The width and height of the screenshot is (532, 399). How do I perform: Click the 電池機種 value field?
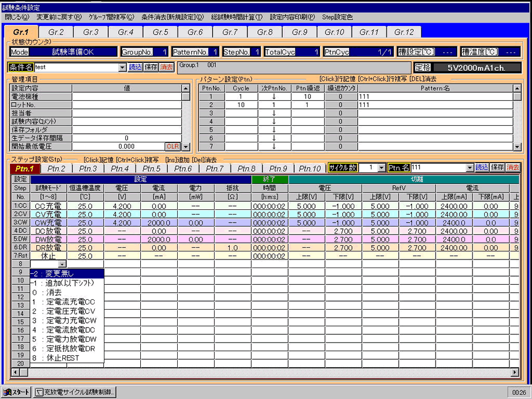point(126,97)
